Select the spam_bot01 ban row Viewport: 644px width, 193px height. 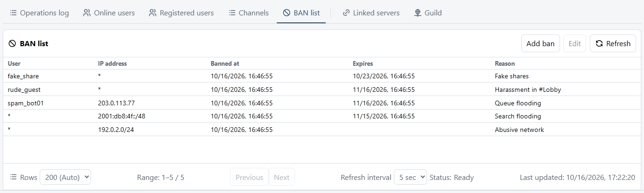(322, 103)
